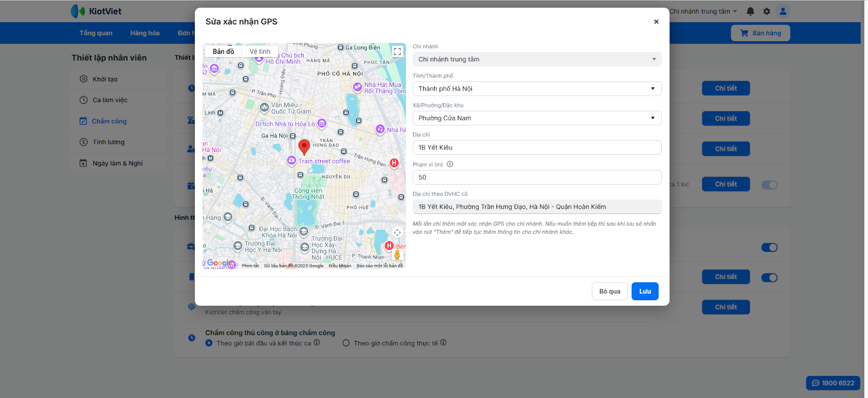Toggle fullscreen view on the map
Screen dimensions: 868x398
pyautogui.click(x=397, y=52)
